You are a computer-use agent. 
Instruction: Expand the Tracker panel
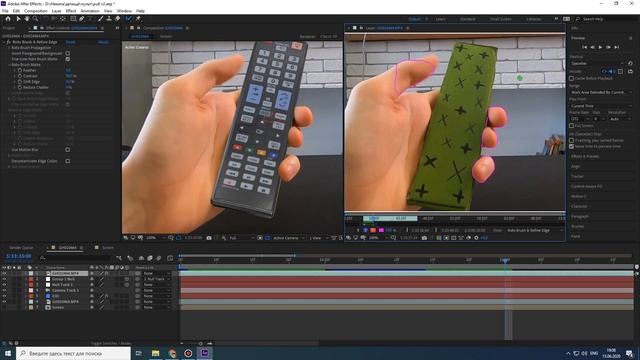tap(577, 176)
